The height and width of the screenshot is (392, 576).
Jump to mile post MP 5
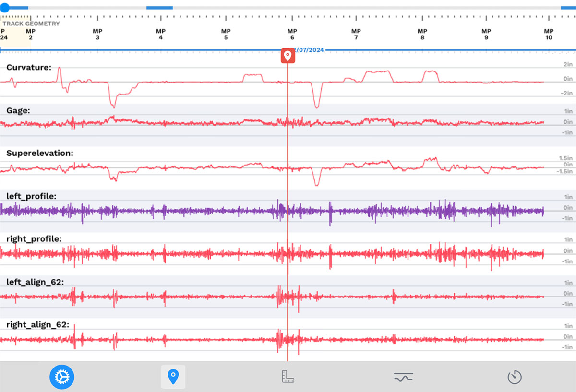click(x=226, y=34)
